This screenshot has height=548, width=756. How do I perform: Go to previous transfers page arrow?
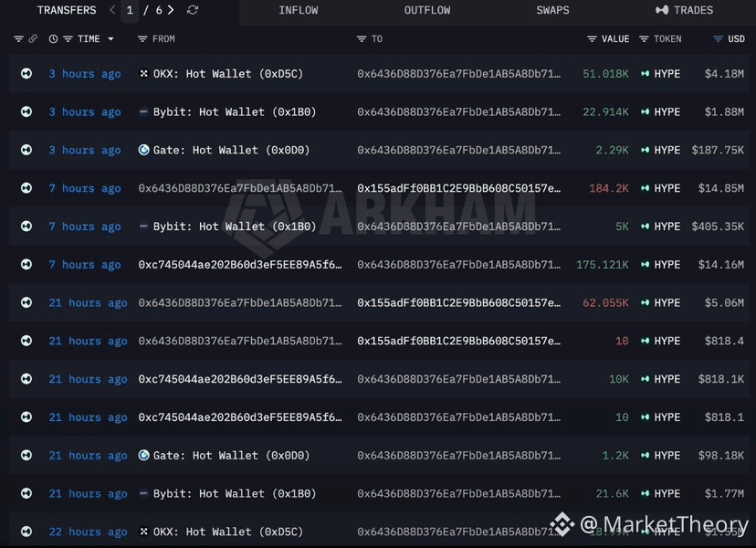pyautogui.click(x=112, y=10)
